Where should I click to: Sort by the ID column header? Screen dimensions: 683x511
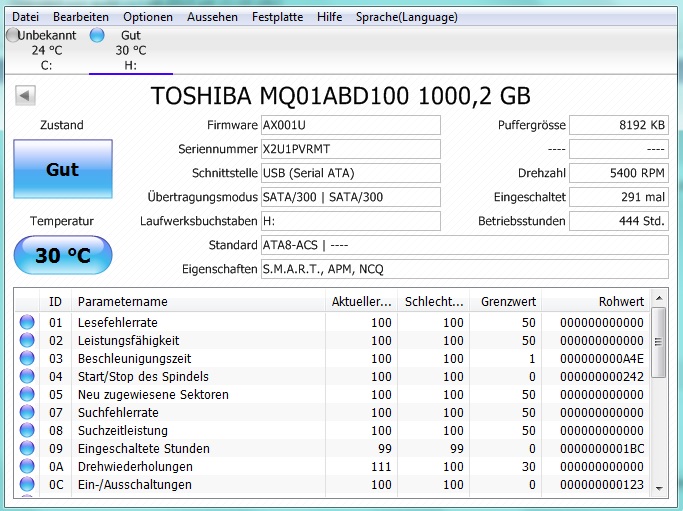[55, 301]
